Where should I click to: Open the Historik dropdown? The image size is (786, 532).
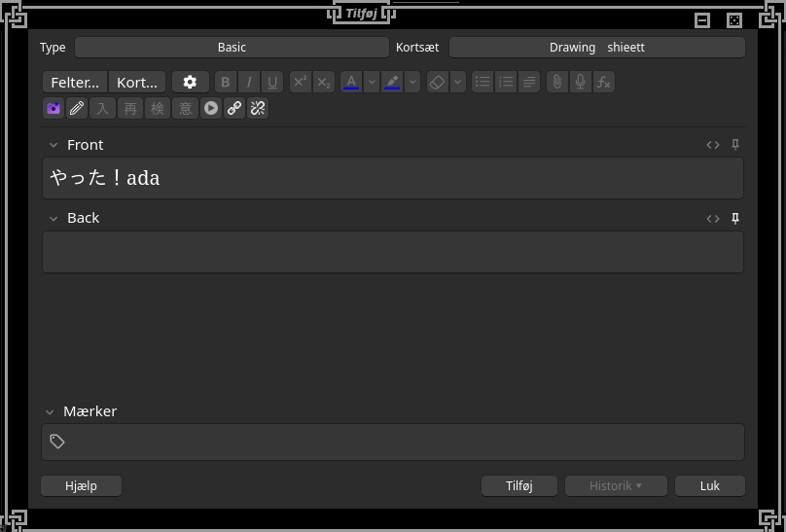[x=616, y=486]
